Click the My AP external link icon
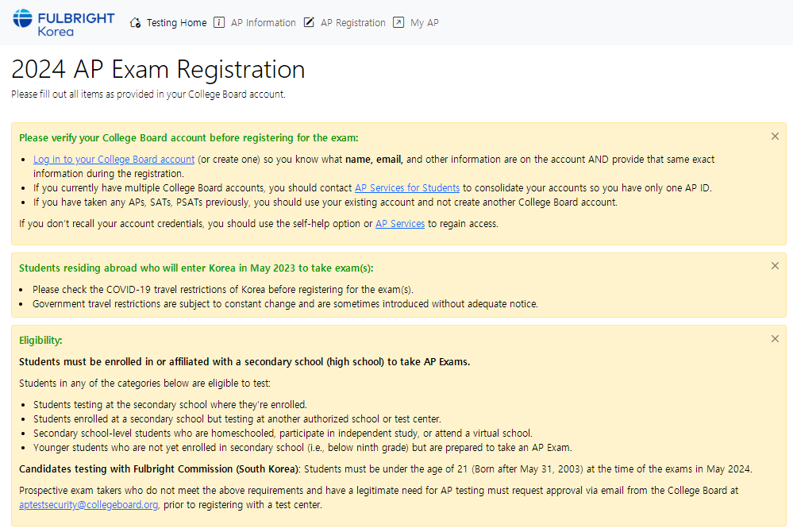 tap(398, 23)
